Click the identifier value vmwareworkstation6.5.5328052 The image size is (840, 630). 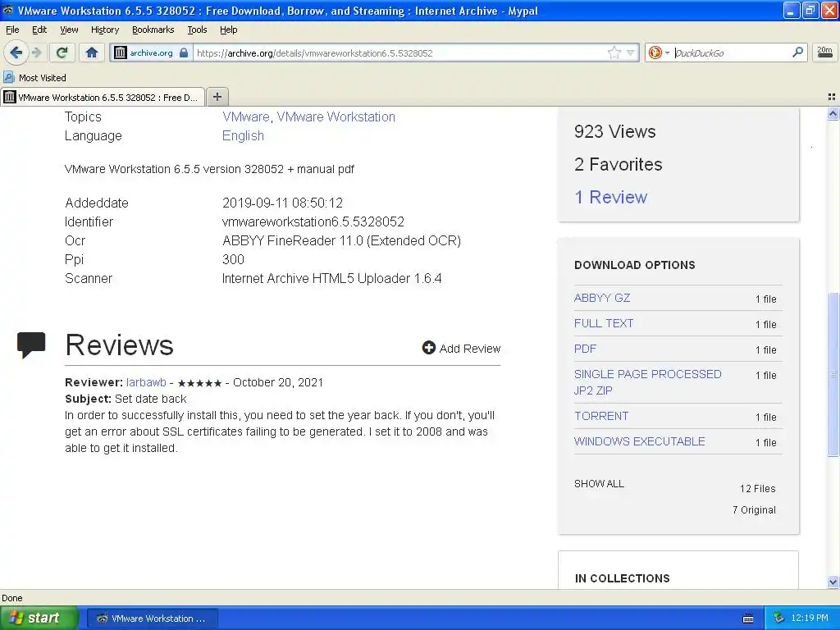click(x=313, y=221)
